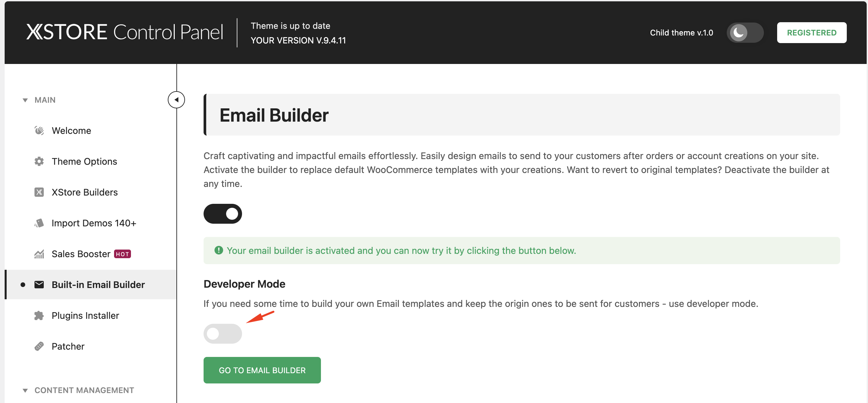Click the XSTORE Control Panel logo
This screenshot has height=403, width=868.
click(x=125, y=32)
